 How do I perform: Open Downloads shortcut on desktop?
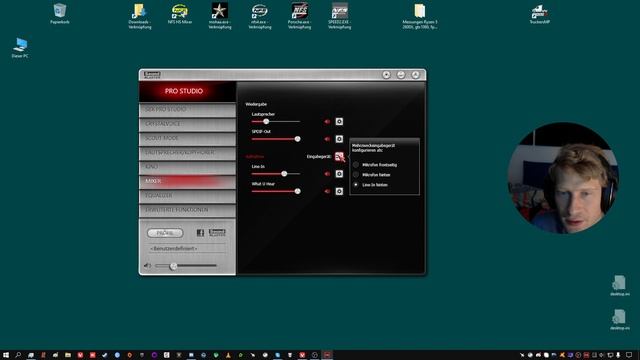140,16
